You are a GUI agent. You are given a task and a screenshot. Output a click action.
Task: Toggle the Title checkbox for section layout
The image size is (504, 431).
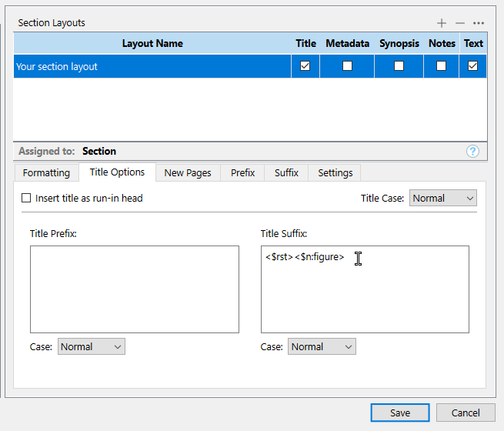305,66
